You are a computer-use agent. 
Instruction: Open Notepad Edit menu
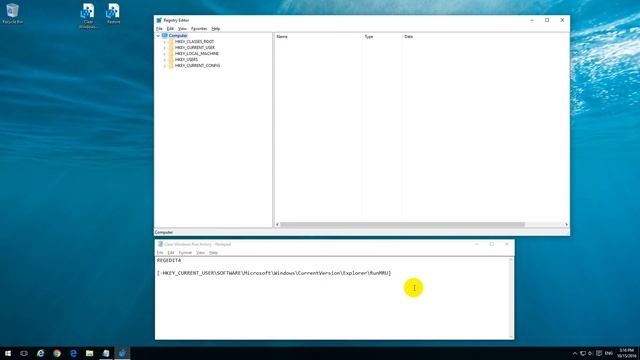coord(171,253)
